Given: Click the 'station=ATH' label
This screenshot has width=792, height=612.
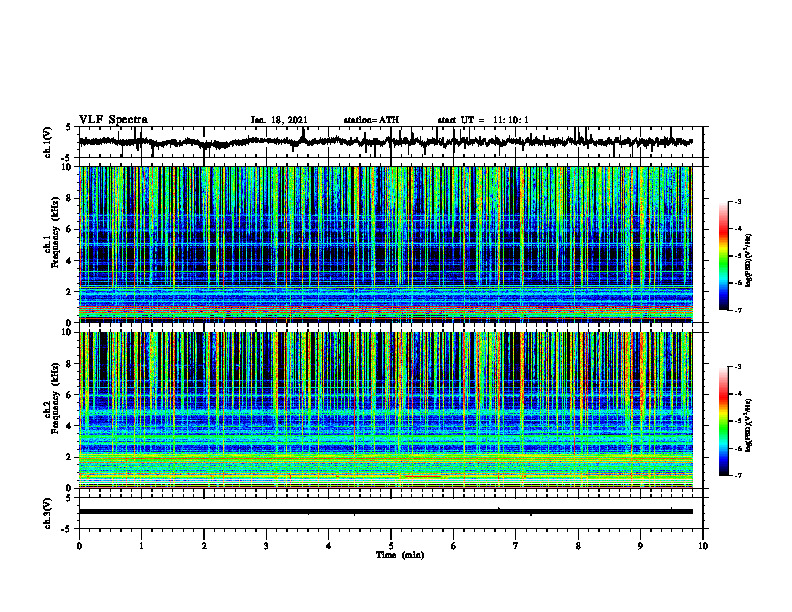Looking at the screenshot, I should point(371,120).
